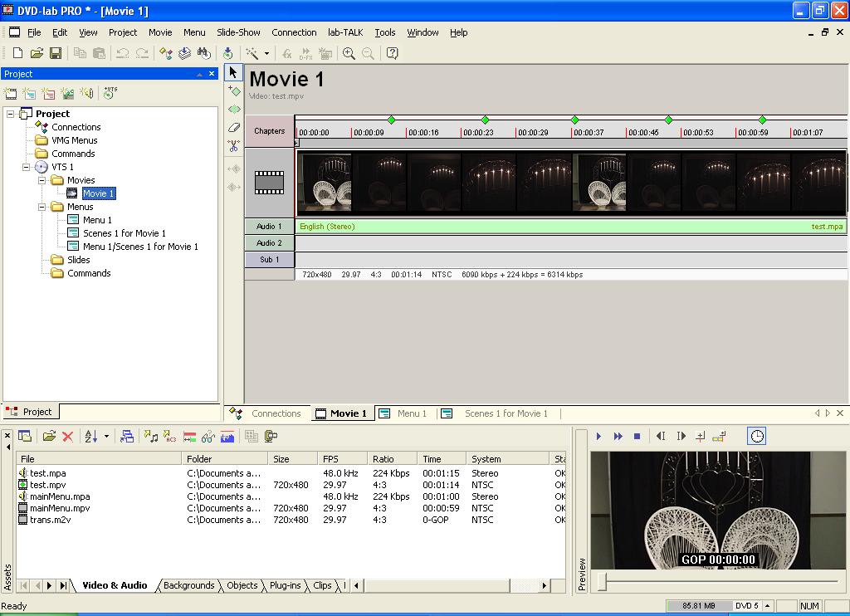The height and width of the screenshot is (616, 850).
Task: Select the eraser tool in the movie toolbar
Action: click(233, 127)
